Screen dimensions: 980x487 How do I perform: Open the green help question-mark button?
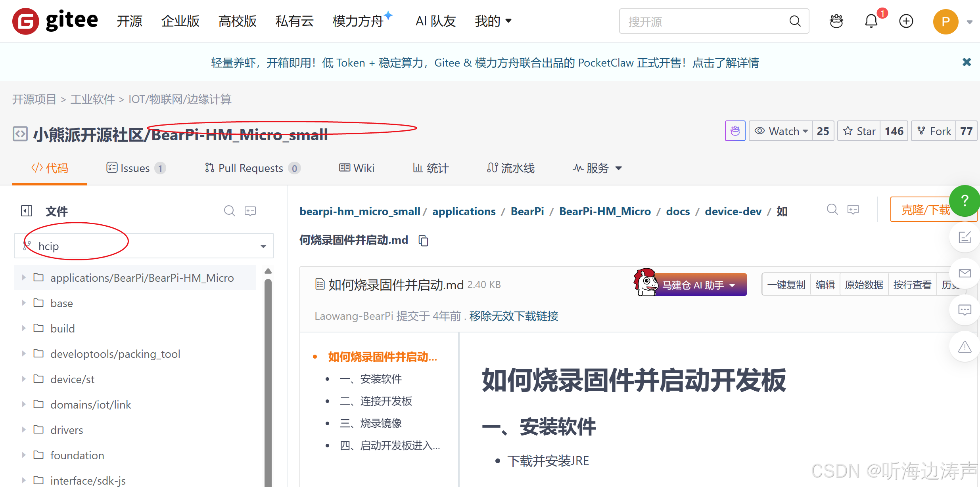pyautogui.click(x=965, y=201)
